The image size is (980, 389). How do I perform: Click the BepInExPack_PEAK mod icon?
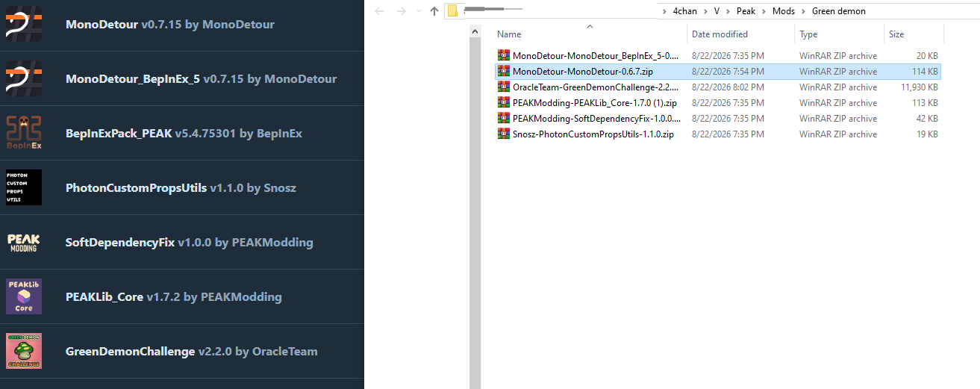24,133
